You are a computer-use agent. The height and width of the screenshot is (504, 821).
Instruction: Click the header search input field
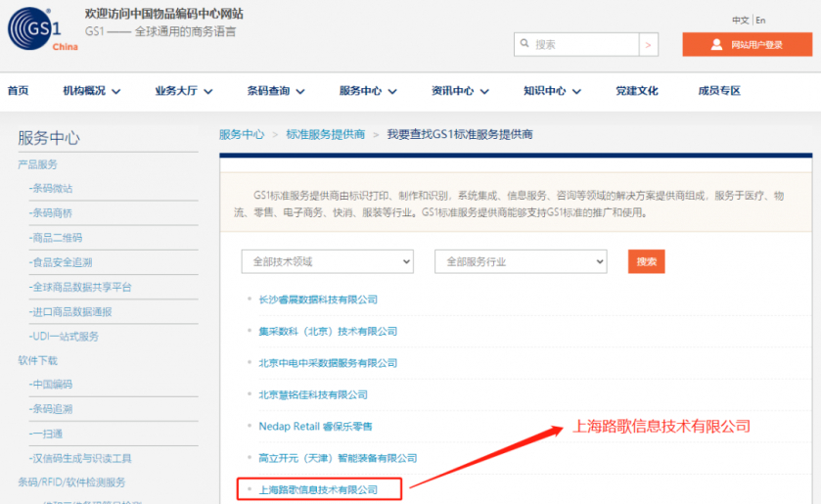(x=584, y=44)
